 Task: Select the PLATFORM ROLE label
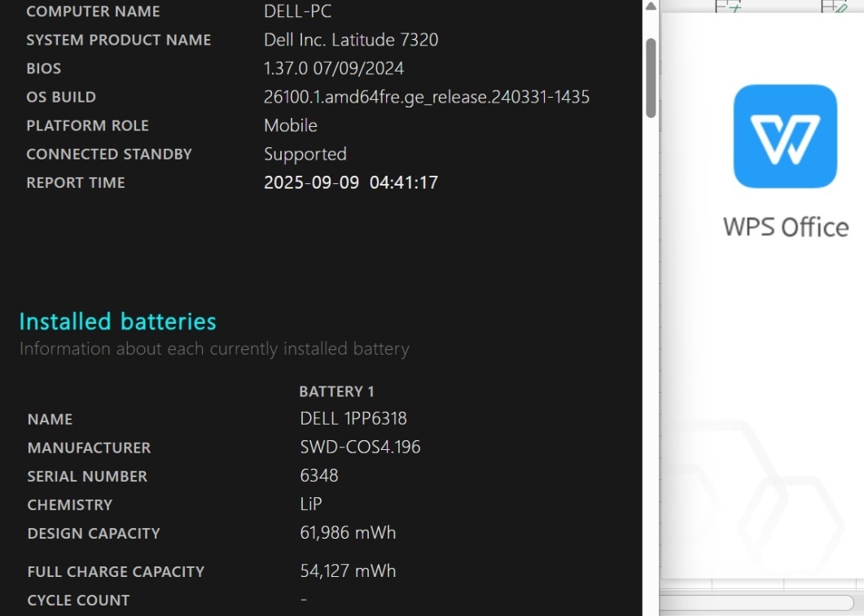point(88,126)
